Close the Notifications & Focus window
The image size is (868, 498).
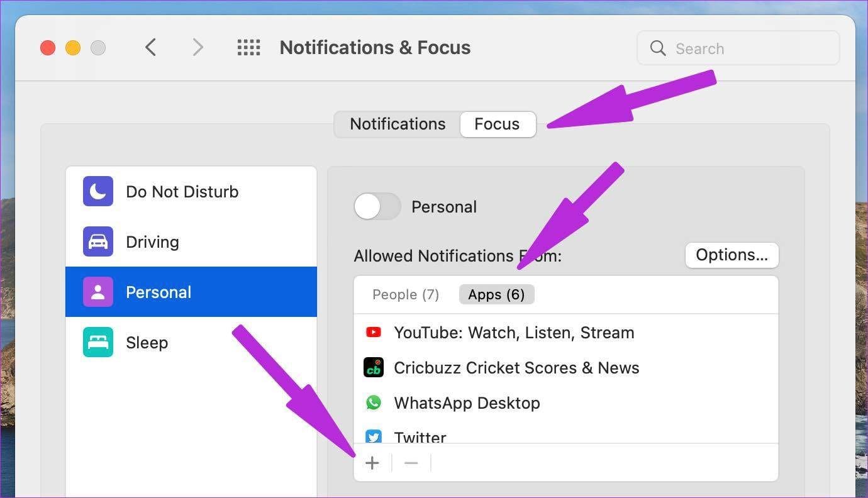[48, 48]
